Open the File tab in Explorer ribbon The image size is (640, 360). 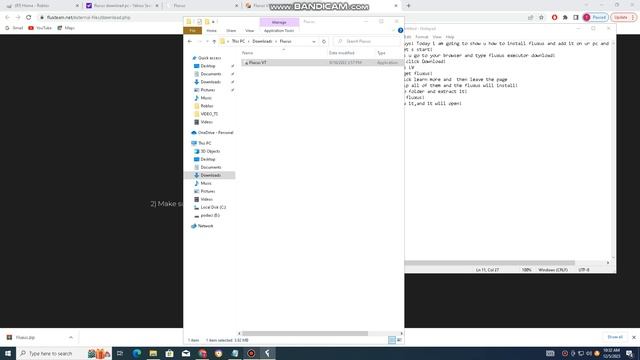click(x=193, y=31)
